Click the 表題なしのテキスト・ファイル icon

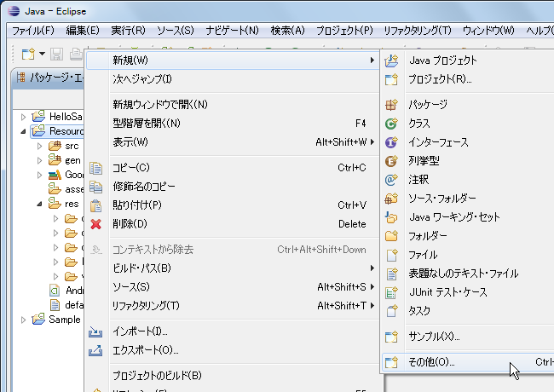[391, 274]
